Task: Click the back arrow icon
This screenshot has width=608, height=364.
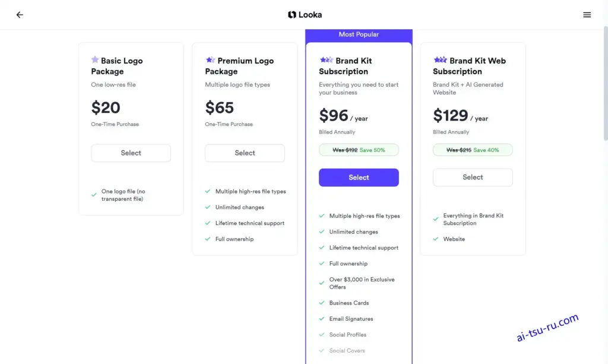Action: 20,15
